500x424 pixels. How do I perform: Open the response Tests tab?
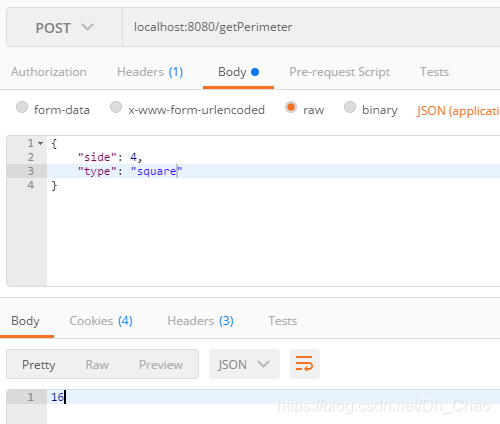pyautogui.click(x=283, y=321)
